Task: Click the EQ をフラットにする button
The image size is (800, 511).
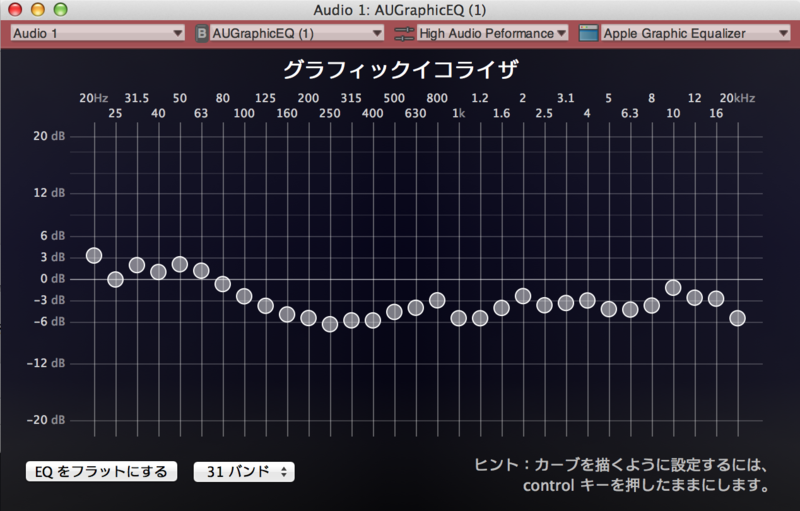Action: click(x=102, y=471)
